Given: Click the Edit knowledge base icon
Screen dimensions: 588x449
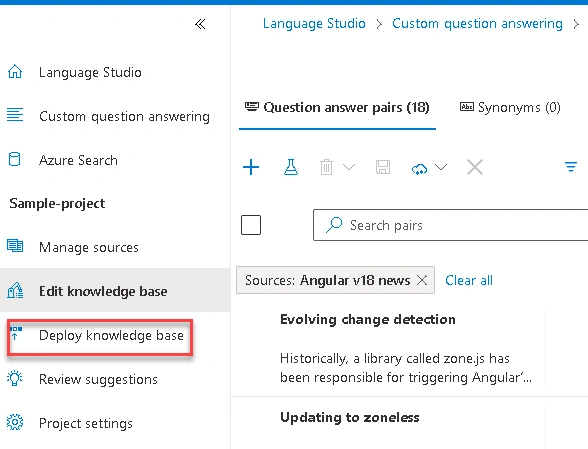Looking at the screenshot, I should (15, 291).
